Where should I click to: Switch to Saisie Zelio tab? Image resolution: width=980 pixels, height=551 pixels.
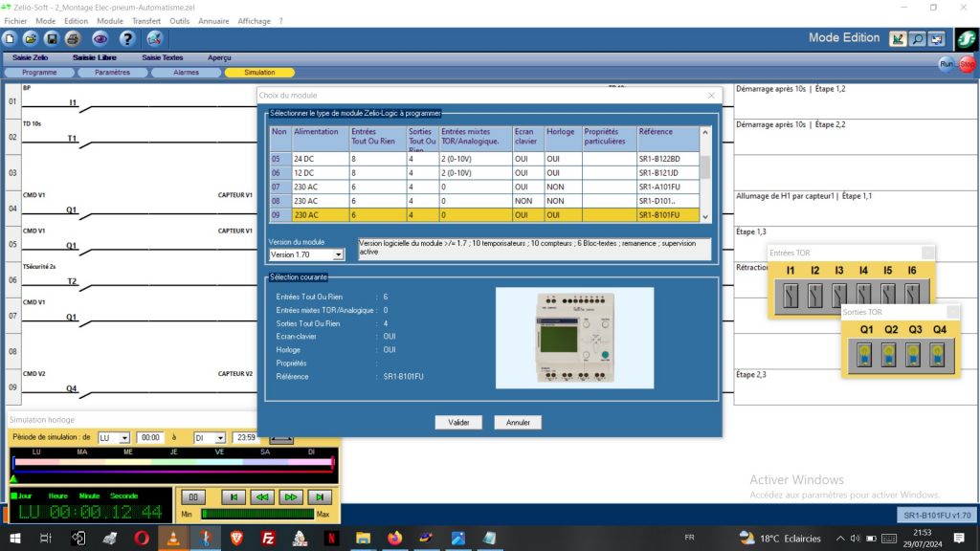30,57
